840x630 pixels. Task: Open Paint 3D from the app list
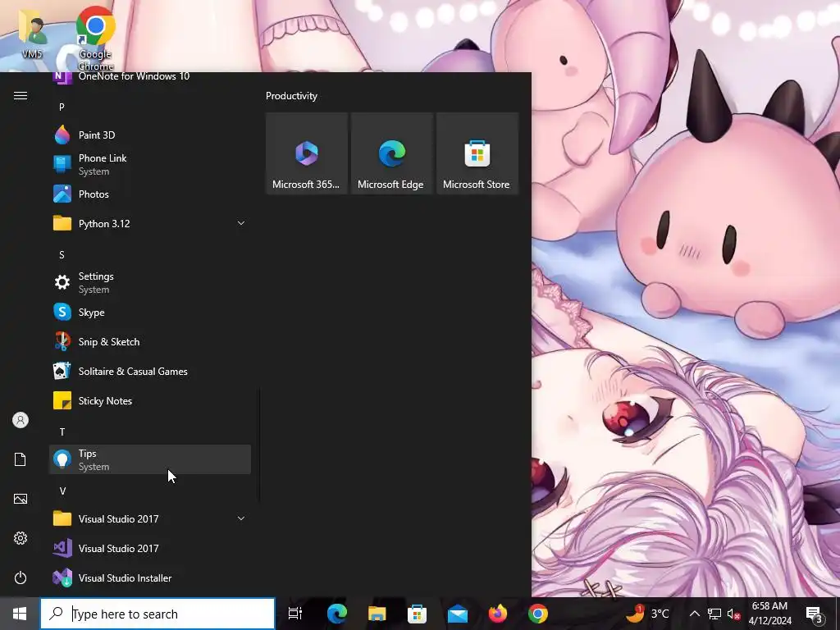pos(150,135)
